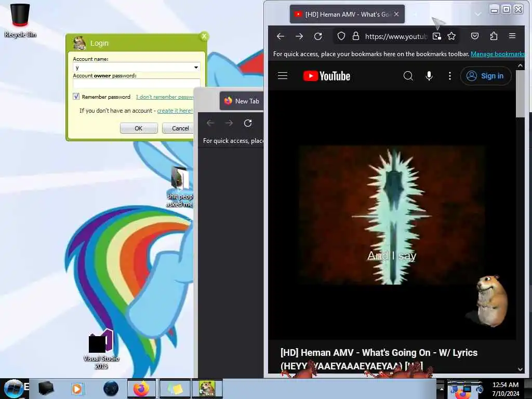Click the YouTube address bar URL
This screenshot has height=399, width=532.
(x=395, y=36)
